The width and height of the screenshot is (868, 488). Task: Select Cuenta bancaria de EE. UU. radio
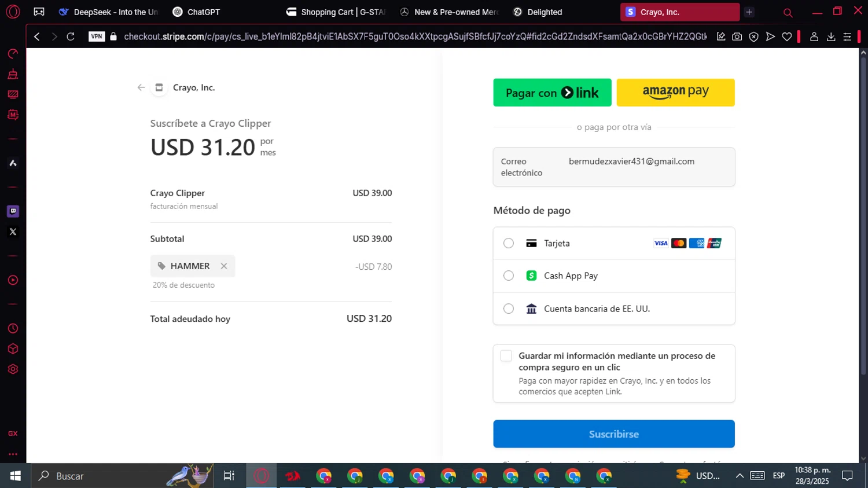click(509, 309)
